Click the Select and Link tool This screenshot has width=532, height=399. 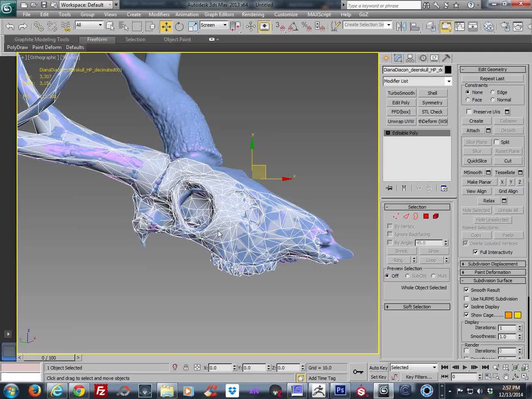point(39,27)
